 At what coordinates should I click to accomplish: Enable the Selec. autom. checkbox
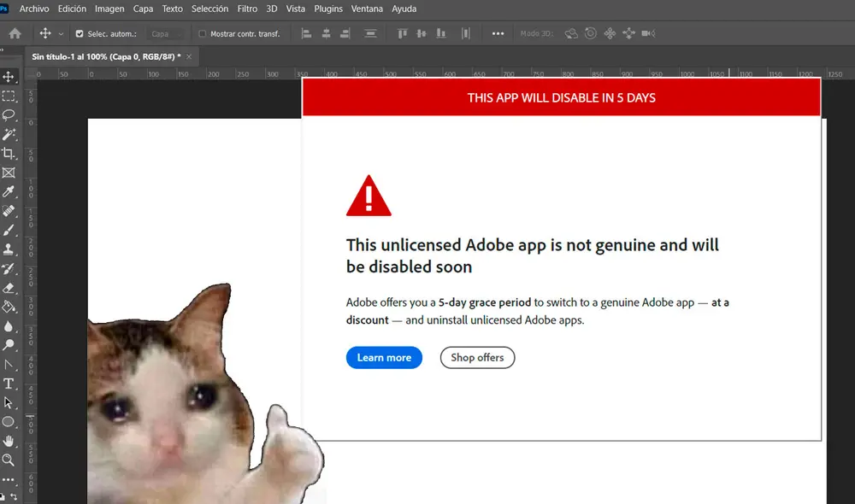coord(80,32)
